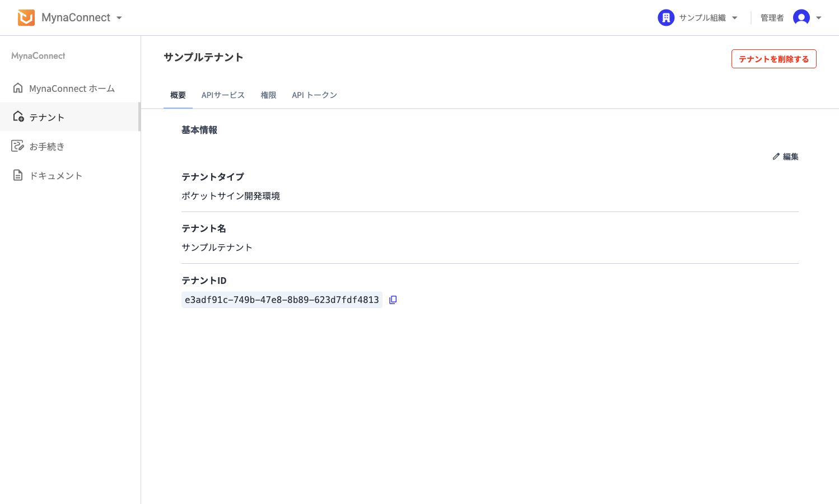Open the MynaConnect product dropdown arrow
Screen dimensions: 839x504
(x=119, y=18)
